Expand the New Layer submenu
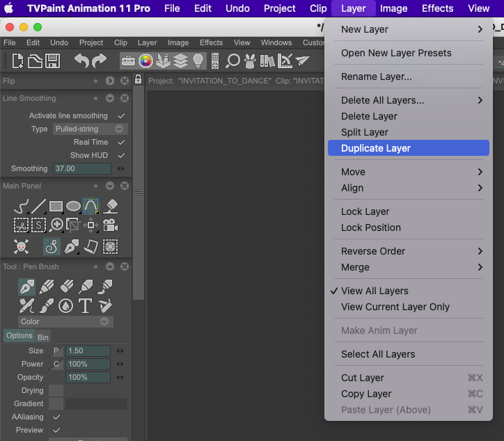The image size is (504, 441). (409, 29)
